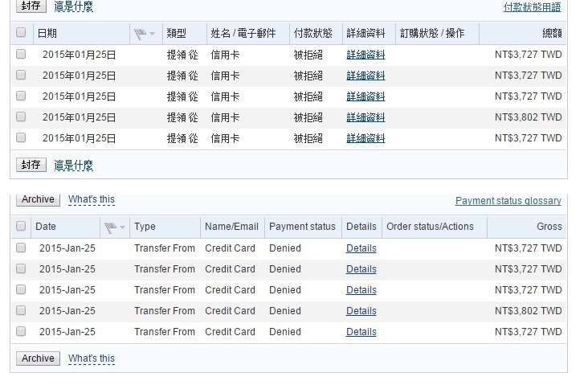Open 詳細資料 link in the first Chinese row
Viewport: 588px width, 389px height.
click(x=365, y=55)
